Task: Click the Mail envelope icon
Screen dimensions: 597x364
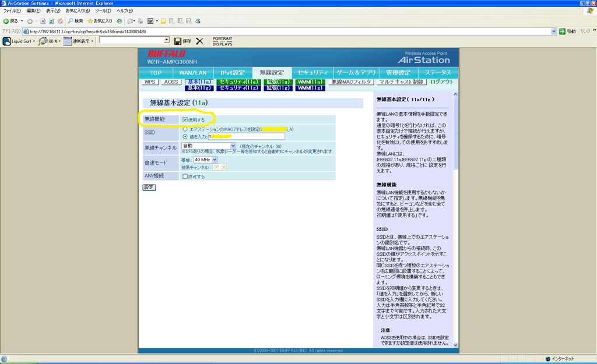Action: coord(131,22)
